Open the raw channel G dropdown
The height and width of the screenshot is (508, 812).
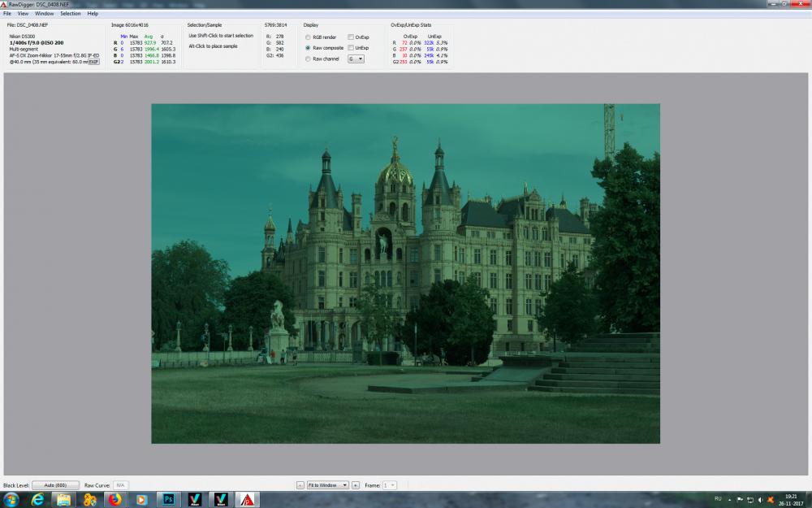pos(356,59)
